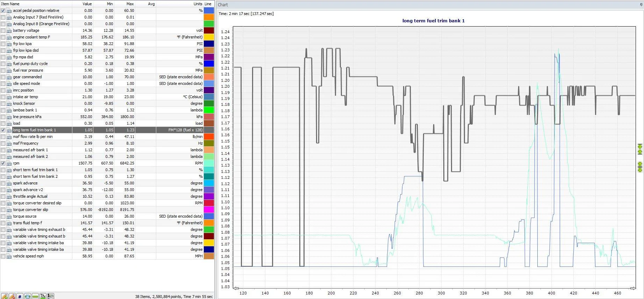
Task: Select the intake air temp row
Action: coord(107,97)
